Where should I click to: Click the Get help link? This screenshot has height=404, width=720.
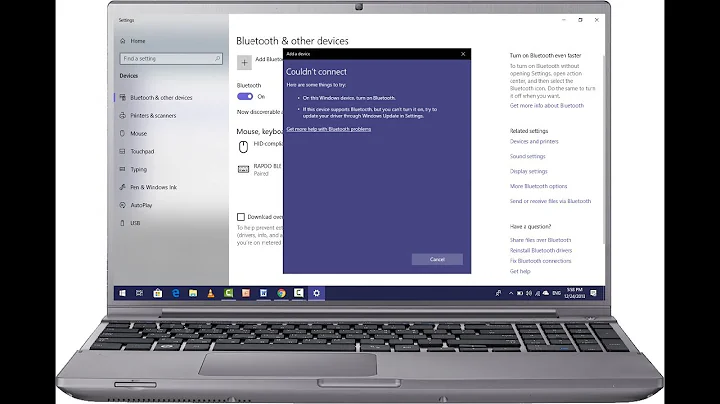click(x=520, y=271)
